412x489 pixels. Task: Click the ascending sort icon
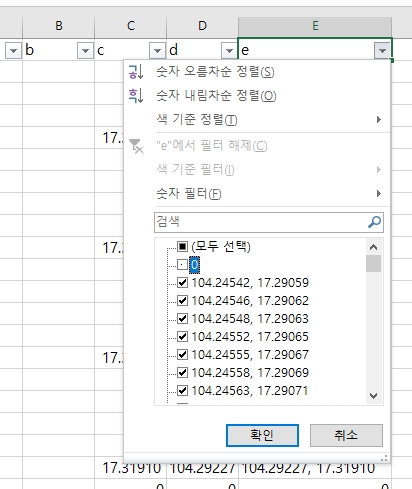tap(136, 72)
